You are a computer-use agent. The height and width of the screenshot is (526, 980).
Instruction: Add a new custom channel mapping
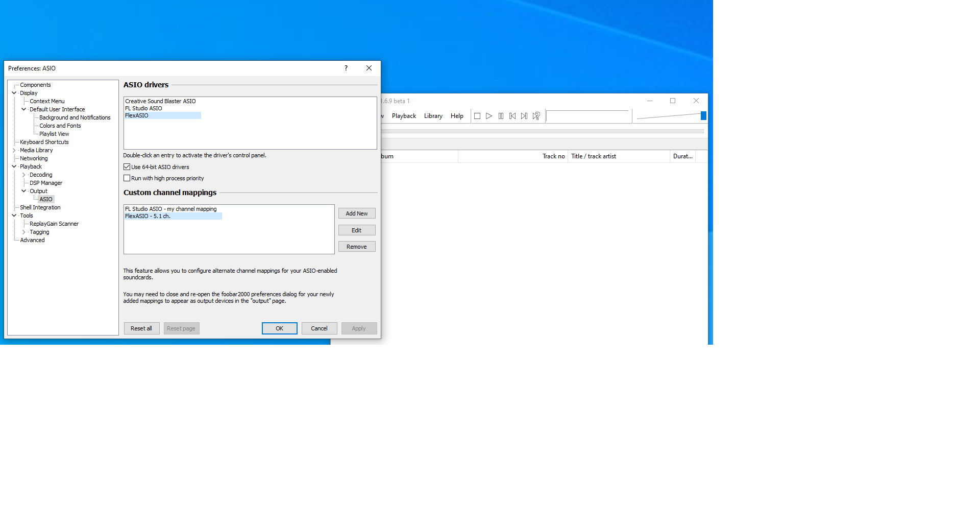(356, 213)
